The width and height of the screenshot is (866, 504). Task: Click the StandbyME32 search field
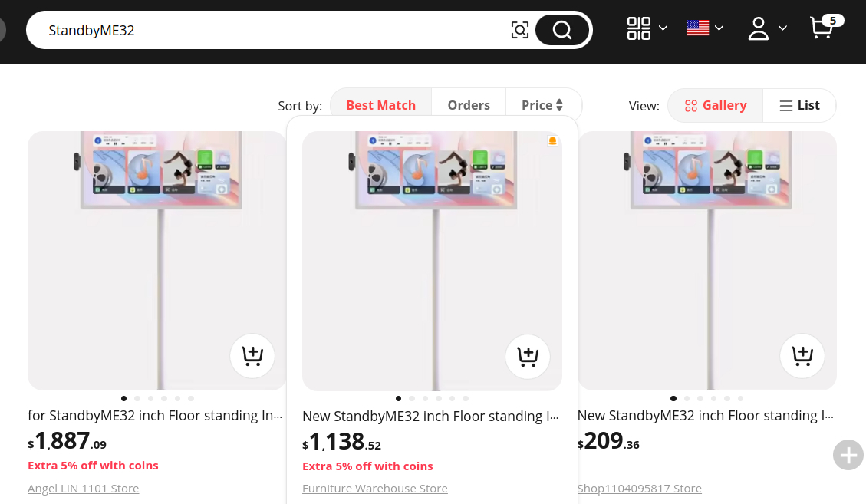click(268, 31)
